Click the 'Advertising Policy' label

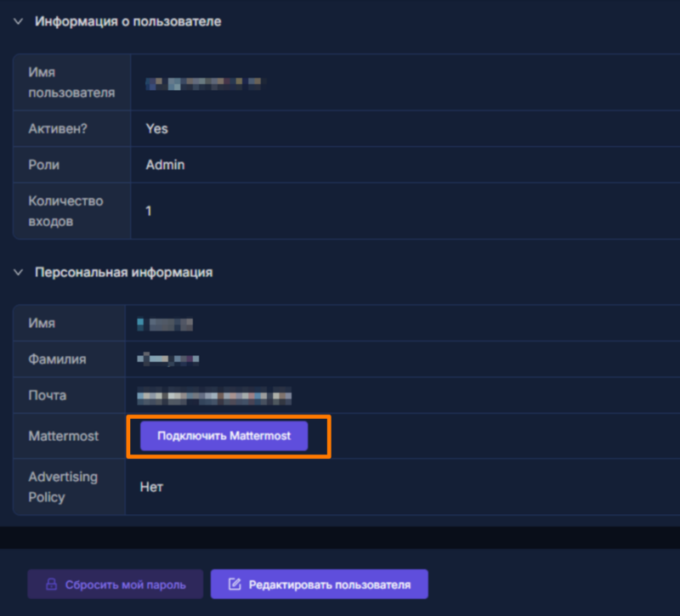(63, 487)
